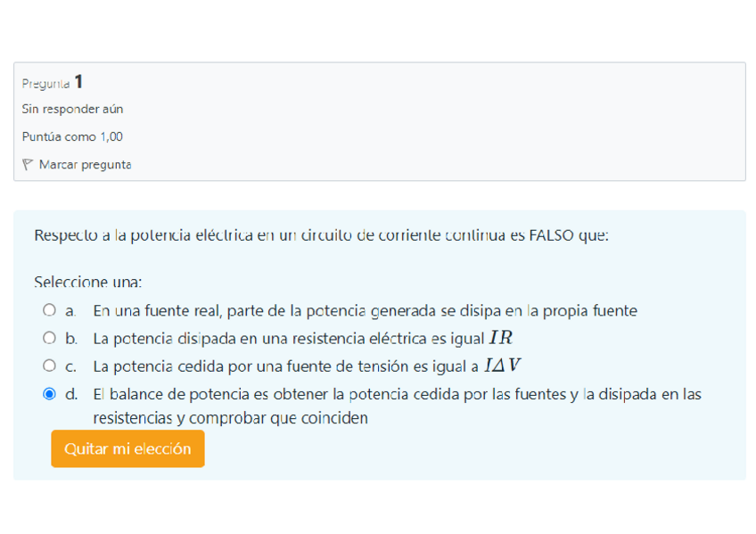Click the question number 1 heading
Image resolution: width=756 pixels, height=534 pixels.
point(78,82)
